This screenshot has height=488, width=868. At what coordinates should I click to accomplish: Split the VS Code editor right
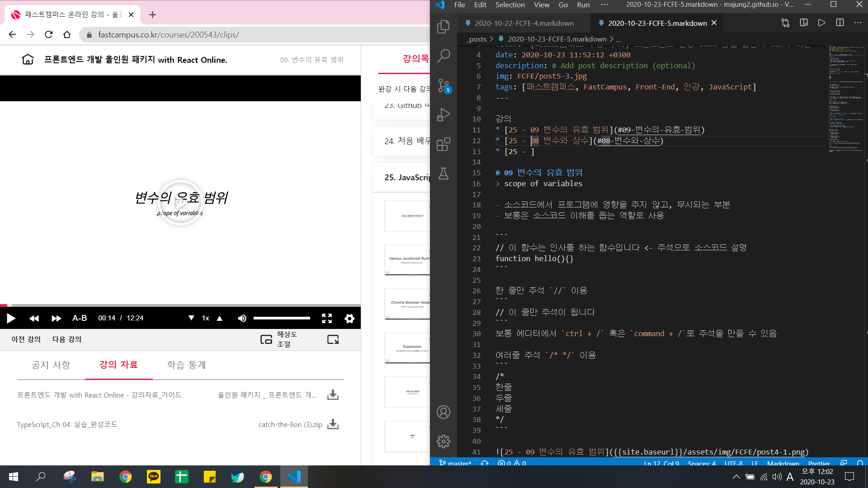tap(840, 23)
